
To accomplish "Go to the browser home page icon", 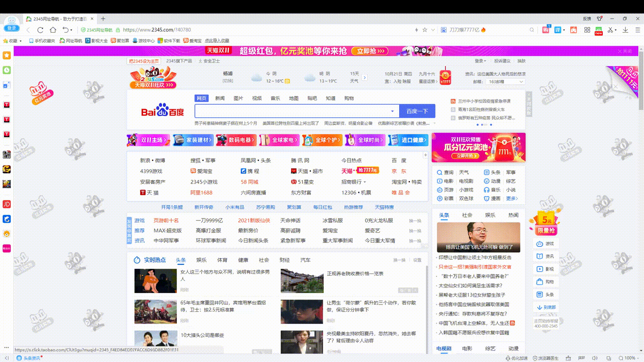I will click(x=53, y=30).
